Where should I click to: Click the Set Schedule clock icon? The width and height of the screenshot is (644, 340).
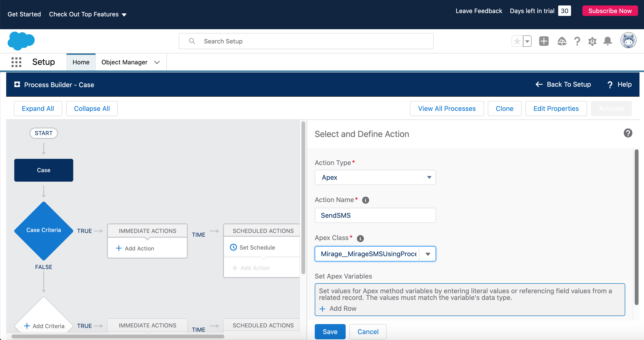(x=233, y=247)
